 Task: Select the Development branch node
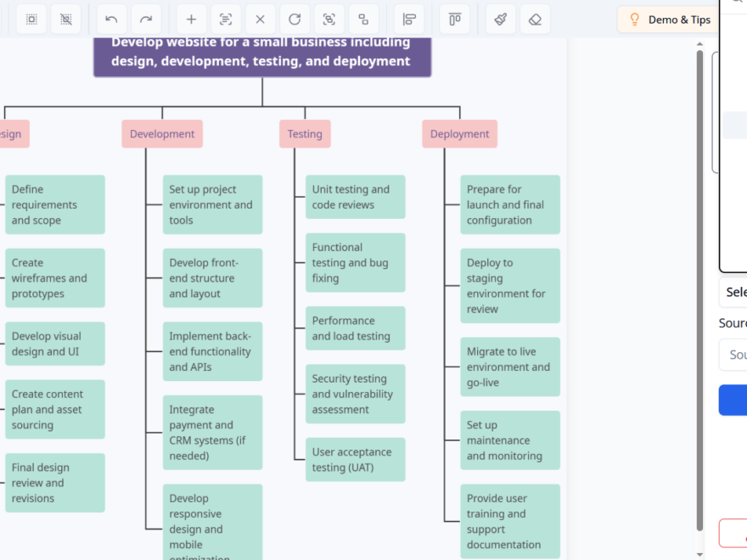point(161,133)
